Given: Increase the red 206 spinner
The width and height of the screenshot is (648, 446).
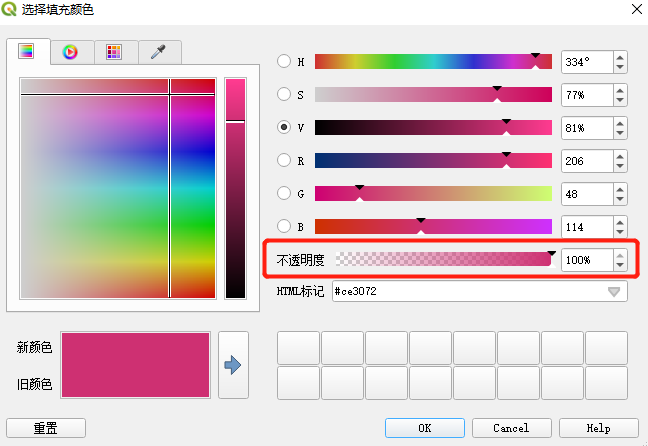Looking at the screenshot, I should click(620, 156).
